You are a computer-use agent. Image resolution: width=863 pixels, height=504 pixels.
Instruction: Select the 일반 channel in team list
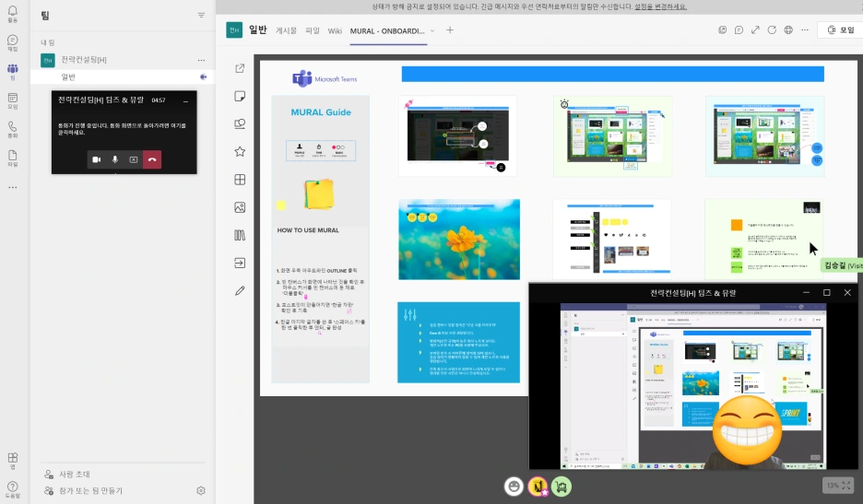123,77
